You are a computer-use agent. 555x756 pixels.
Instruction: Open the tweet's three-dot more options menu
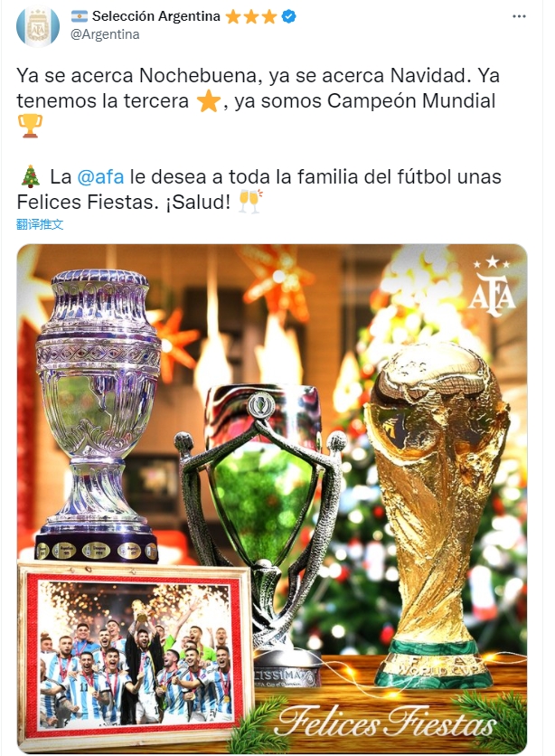[x=519, y=16]
